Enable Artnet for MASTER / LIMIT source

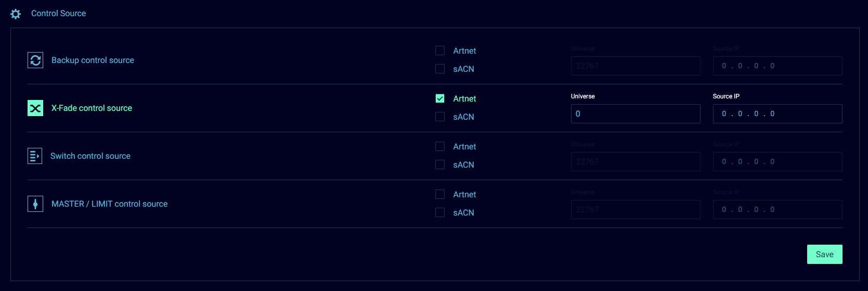pos(440,194)
